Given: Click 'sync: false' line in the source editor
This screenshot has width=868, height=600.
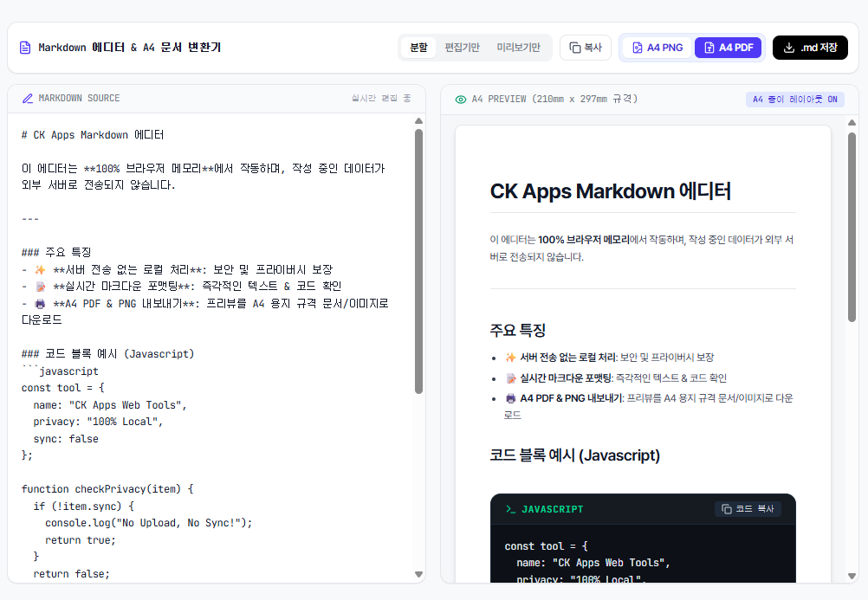Looking at the screenshot, I should click(x=66, y=438).
